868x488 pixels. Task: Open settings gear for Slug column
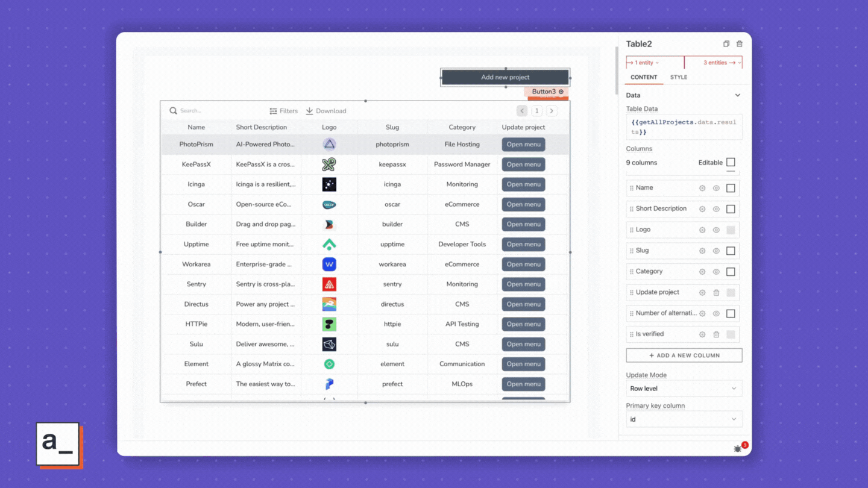(x=702, y=251)
